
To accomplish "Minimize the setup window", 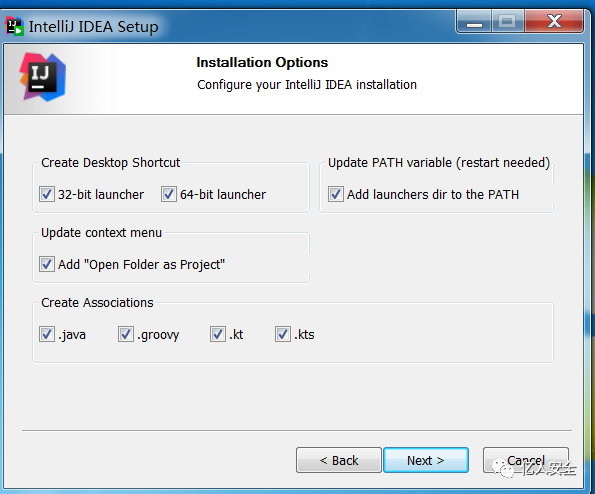I will point(474,21).
